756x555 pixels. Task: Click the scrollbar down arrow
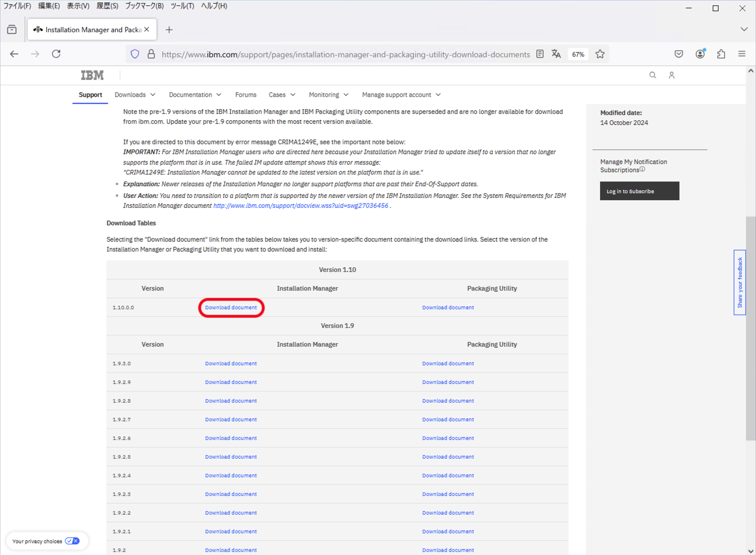(751, 550)
